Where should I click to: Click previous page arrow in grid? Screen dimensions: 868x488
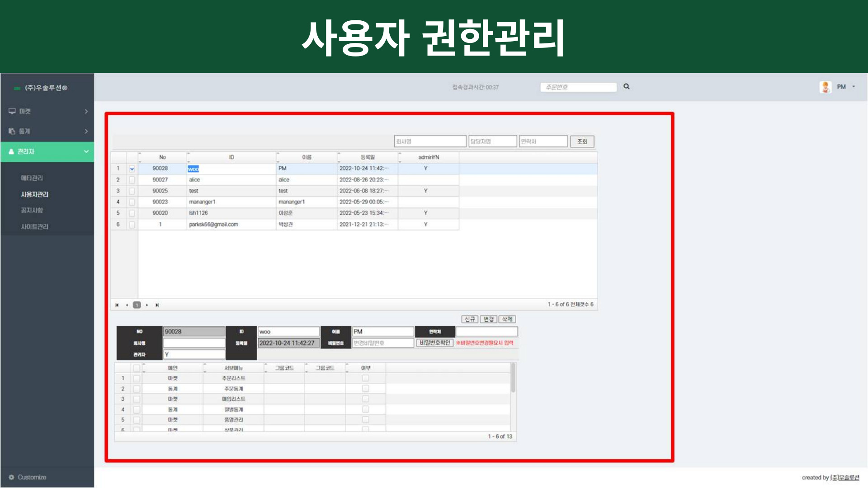coord(127,305)
